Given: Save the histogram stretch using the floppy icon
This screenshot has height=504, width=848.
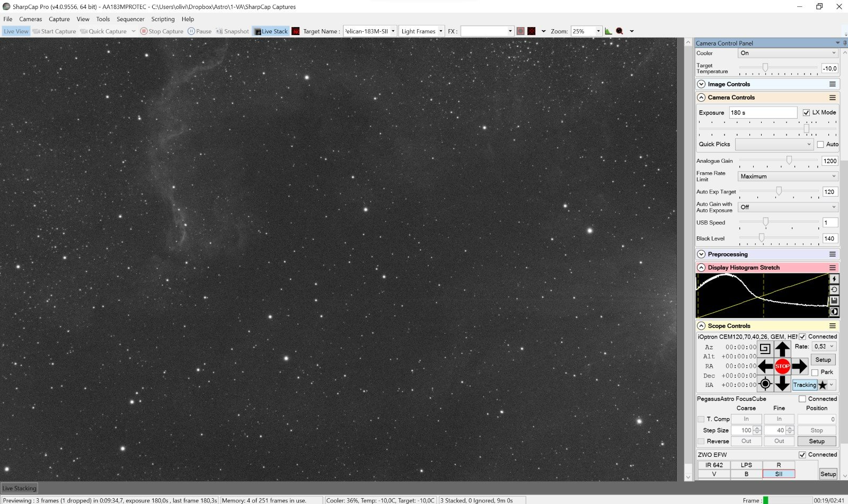Looking at the screenshot, I should [x=834, y=300].
